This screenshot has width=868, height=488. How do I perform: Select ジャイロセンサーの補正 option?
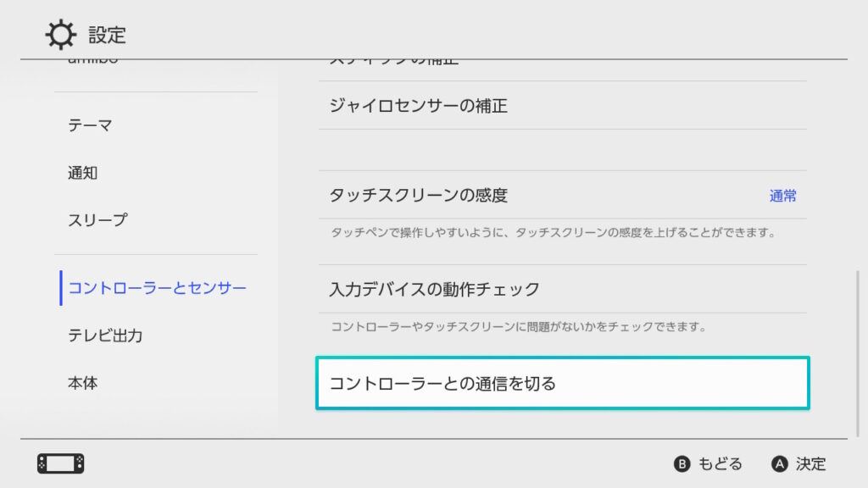point(563,106)
